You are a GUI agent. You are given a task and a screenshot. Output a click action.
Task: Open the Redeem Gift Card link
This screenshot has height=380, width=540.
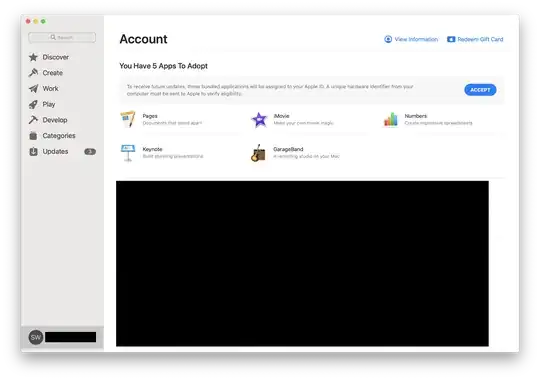(480, 39)
